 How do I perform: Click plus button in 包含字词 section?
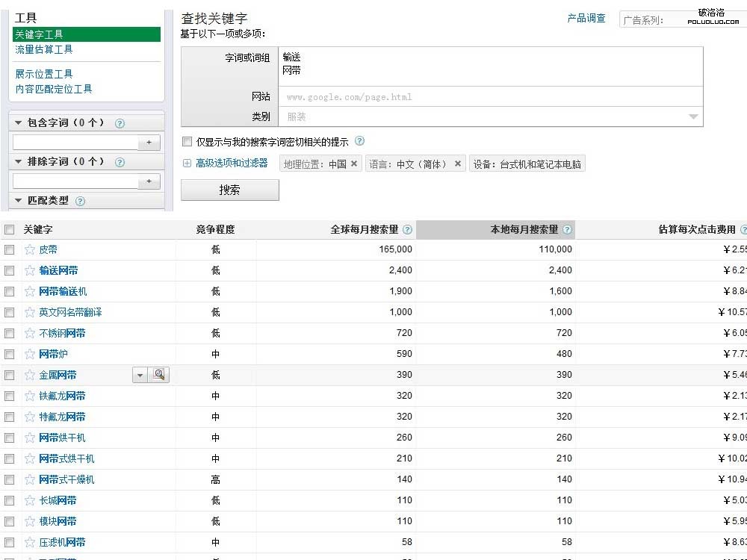pyautogui.click(x=149, y=142)
